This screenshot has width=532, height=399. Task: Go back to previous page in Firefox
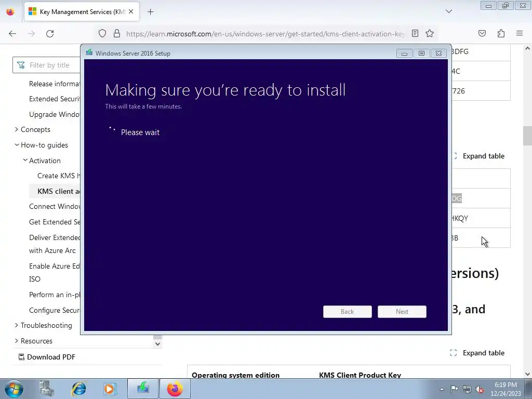pos(12,34)
